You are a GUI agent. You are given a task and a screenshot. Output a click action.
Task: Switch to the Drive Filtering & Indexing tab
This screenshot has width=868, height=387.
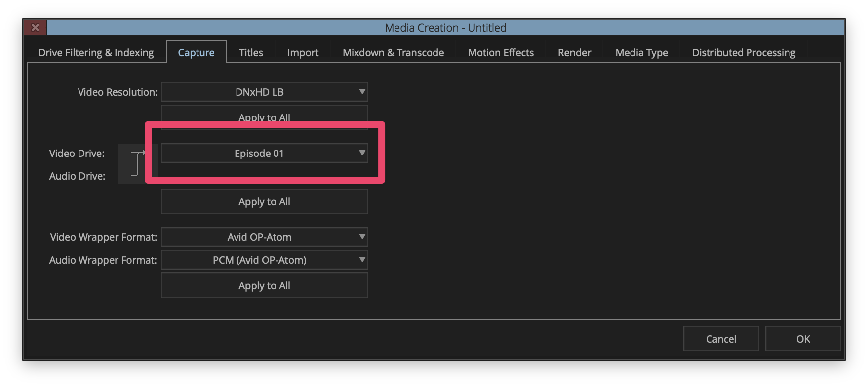click(x=96, y=53)
